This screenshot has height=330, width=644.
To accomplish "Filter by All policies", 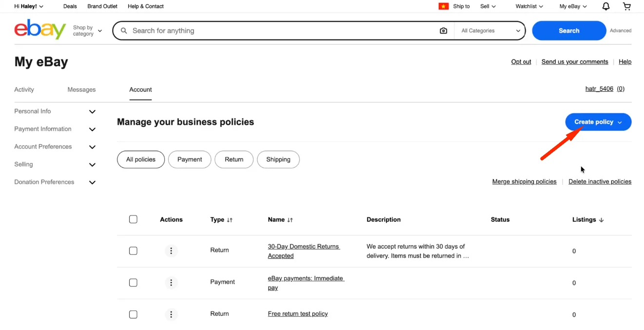I will click(141, 159).
